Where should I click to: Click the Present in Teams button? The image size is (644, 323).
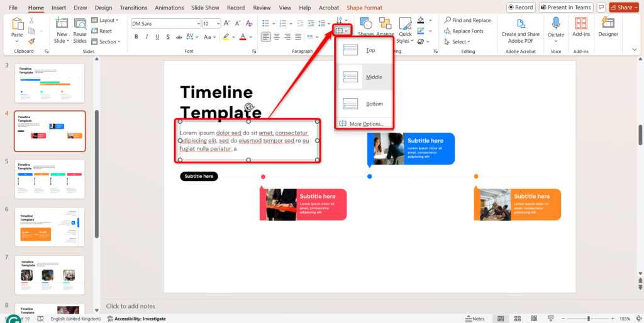pos(565,8)
